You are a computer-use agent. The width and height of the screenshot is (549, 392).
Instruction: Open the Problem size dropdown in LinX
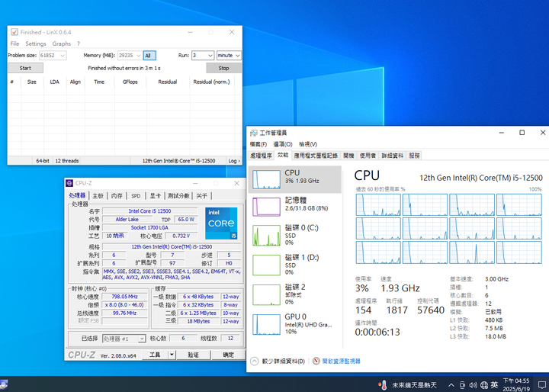coord(53,56)
